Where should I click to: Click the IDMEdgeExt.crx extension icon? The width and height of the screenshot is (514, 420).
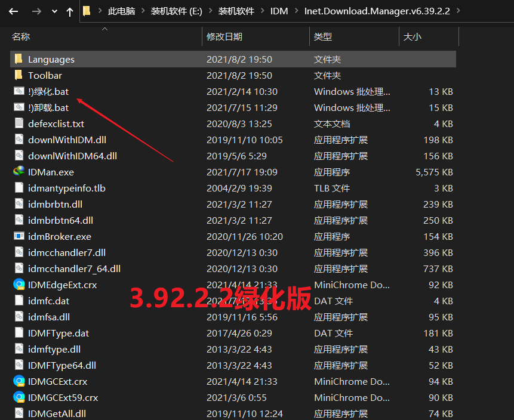click(19, 285)
